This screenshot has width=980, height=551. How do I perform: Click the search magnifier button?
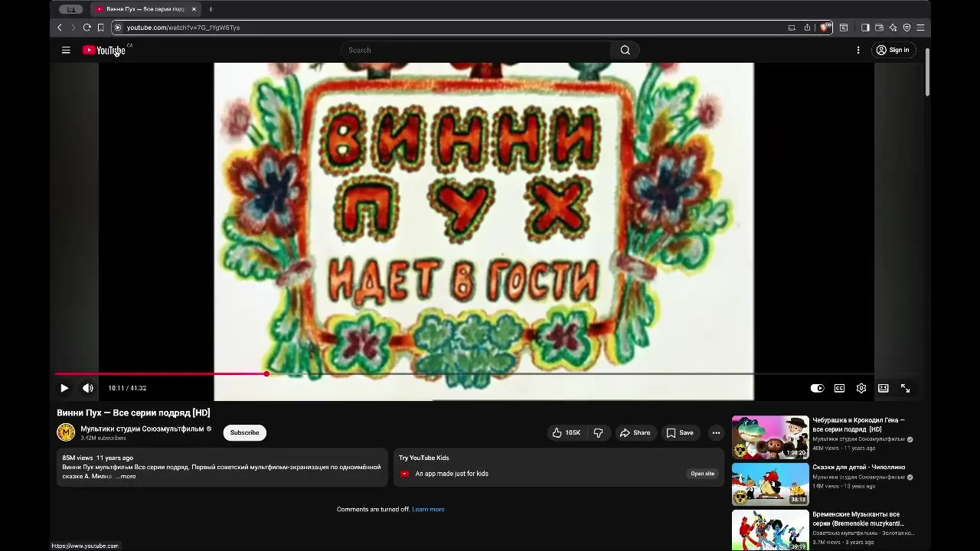tap(626, 50)
